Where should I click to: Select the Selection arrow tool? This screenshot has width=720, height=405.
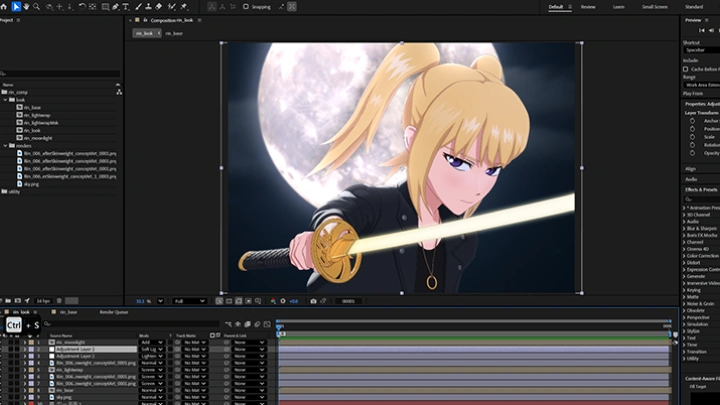point(16,6)
